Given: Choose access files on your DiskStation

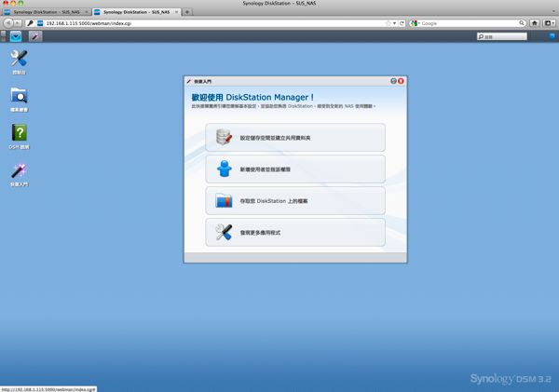Looking at the screenshot, I should tap(295, 200).
